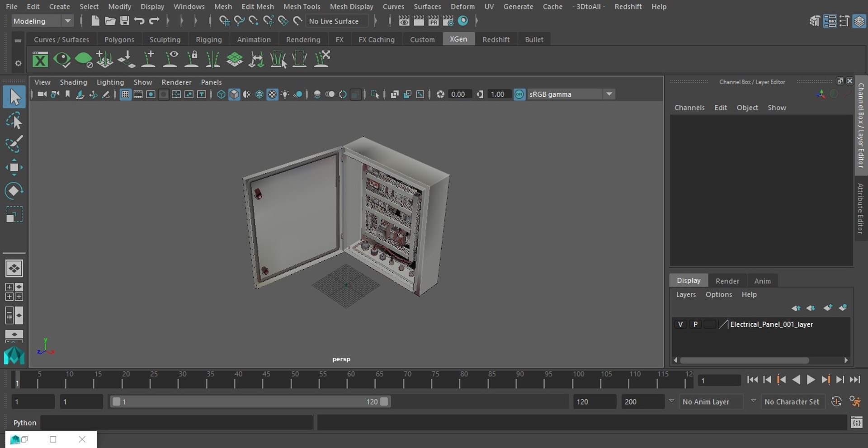Switch to Anim layer tab
868x448 pixels.
(x=762, y=281)
